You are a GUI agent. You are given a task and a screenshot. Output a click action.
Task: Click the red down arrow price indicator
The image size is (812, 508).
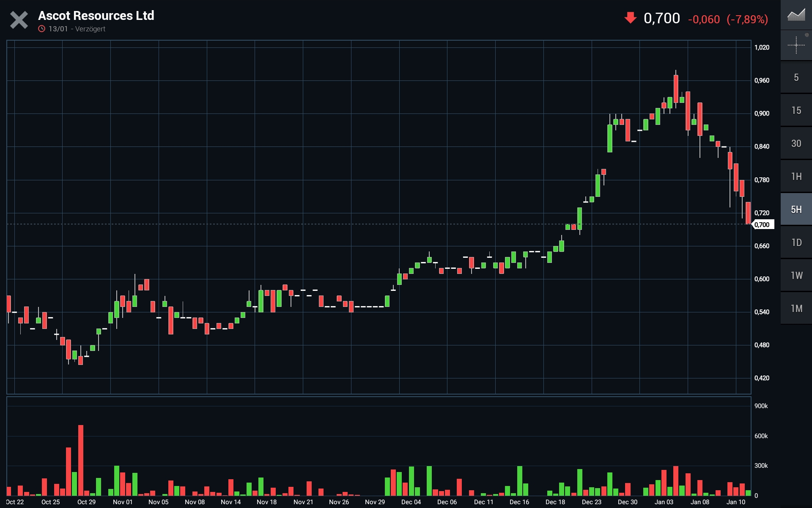point(630,18)
